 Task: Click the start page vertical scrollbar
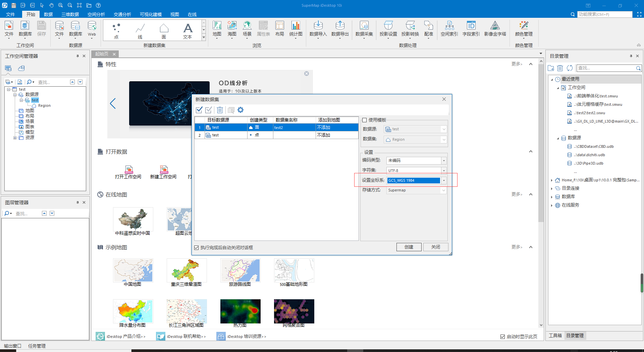click(541, 143)
